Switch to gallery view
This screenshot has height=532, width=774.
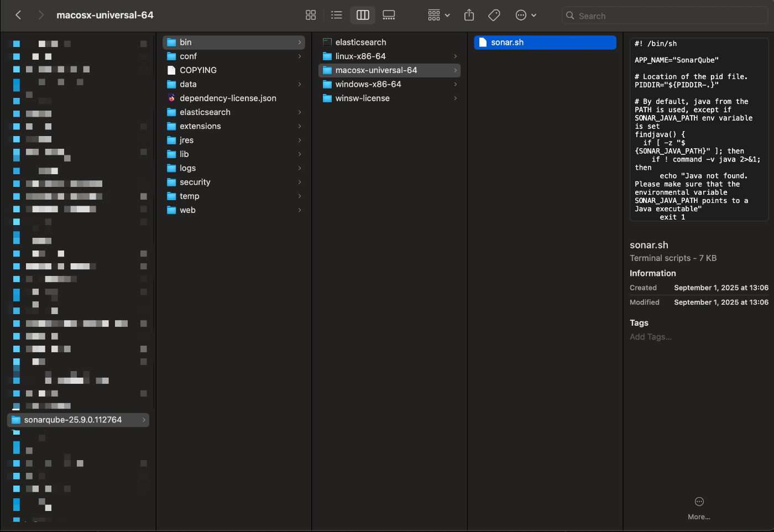point(389,15)
